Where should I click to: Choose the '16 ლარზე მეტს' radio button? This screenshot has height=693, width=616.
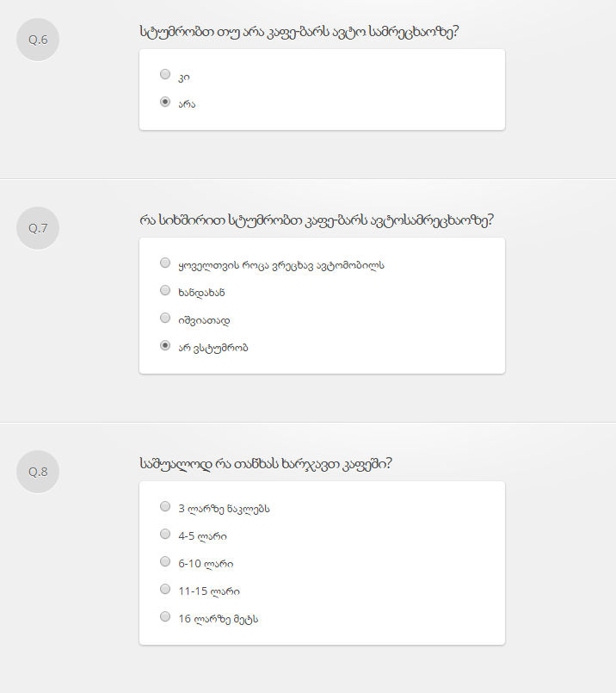(165, 617)
